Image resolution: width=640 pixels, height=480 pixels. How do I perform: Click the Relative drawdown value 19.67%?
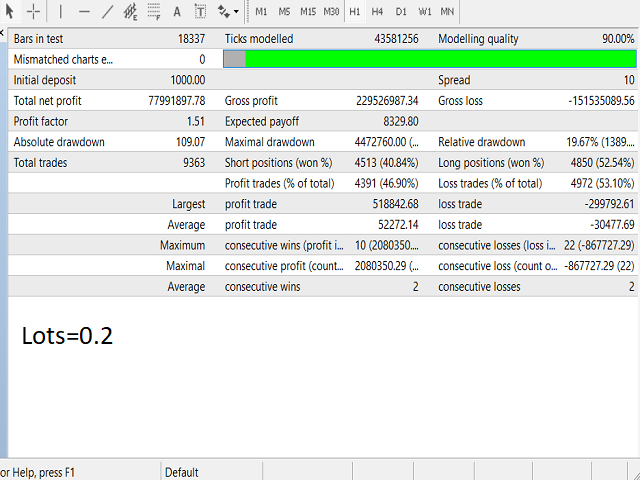click(600, 142)
